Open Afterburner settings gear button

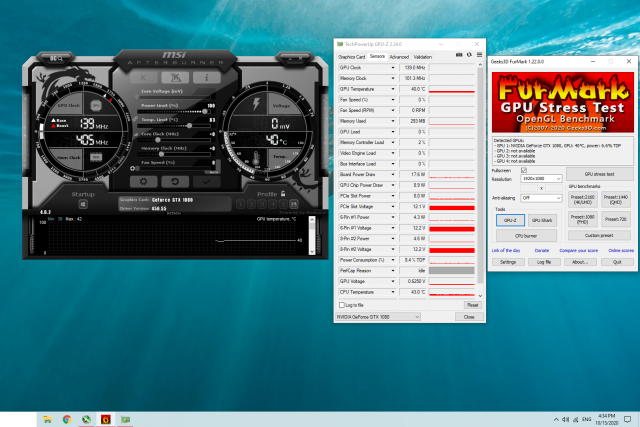[143, 182]
